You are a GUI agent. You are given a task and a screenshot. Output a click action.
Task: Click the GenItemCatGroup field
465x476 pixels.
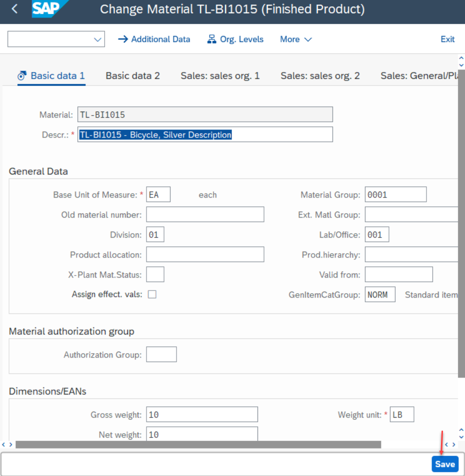click(x=380, y=294)
